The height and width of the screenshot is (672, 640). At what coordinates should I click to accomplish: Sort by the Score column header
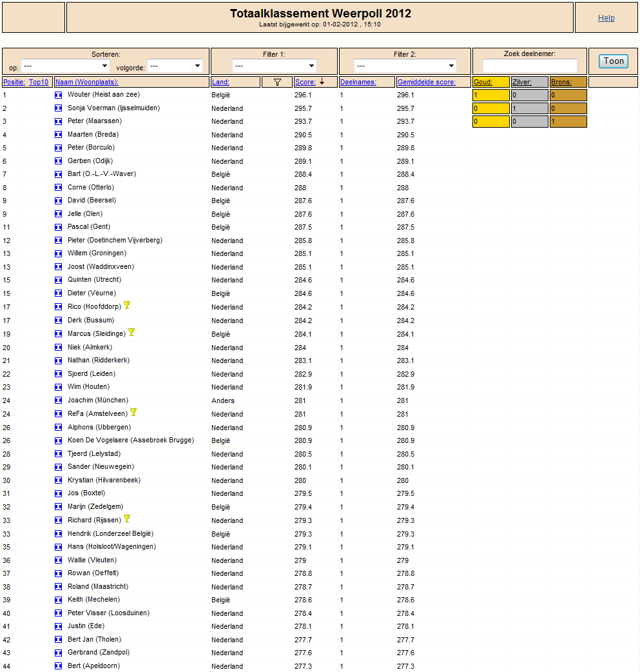[305, 82]
